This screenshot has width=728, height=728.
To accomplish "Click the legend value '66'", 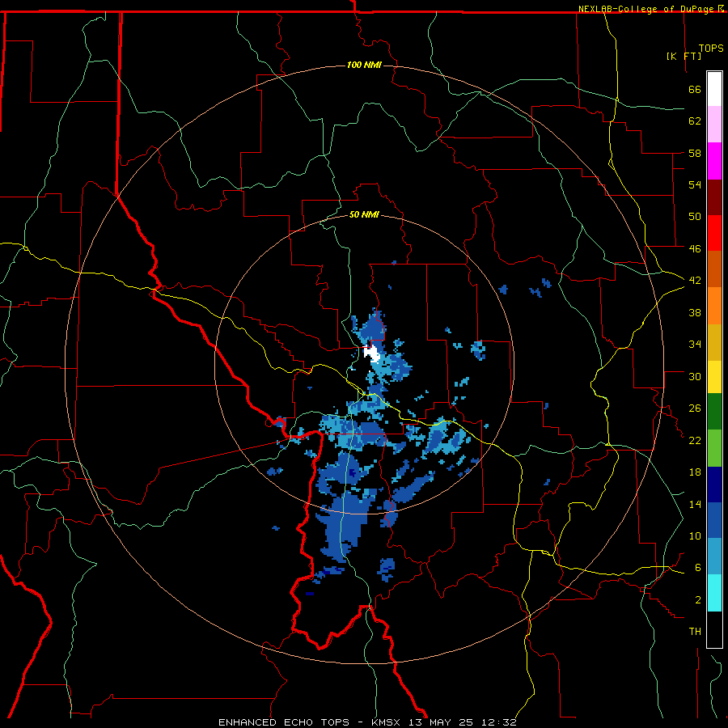I will click(695, 89).
